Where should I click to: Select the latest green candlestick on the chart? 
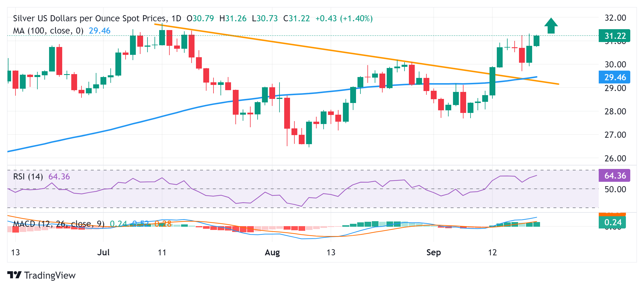pos(537,41)
